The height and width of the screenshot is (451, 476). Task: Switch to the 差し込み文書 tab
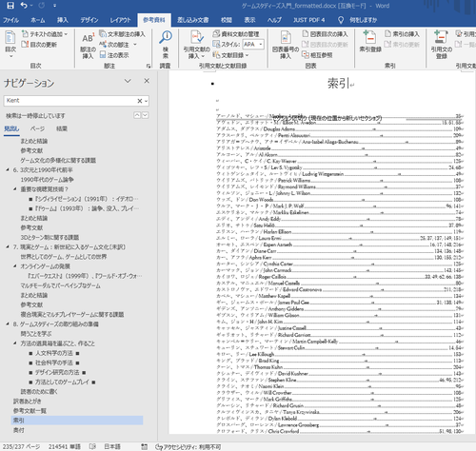click(x=192, y=20)
